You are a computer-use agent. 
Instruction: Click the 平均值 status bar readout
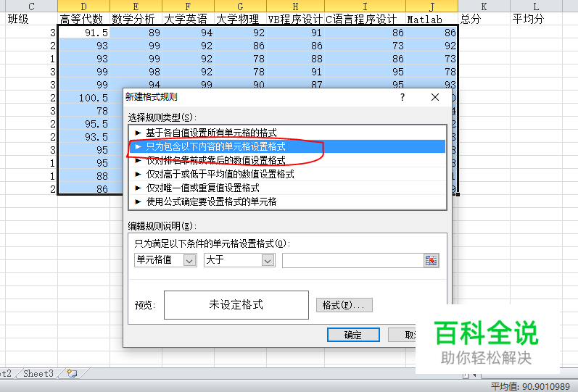click(530, 386)
